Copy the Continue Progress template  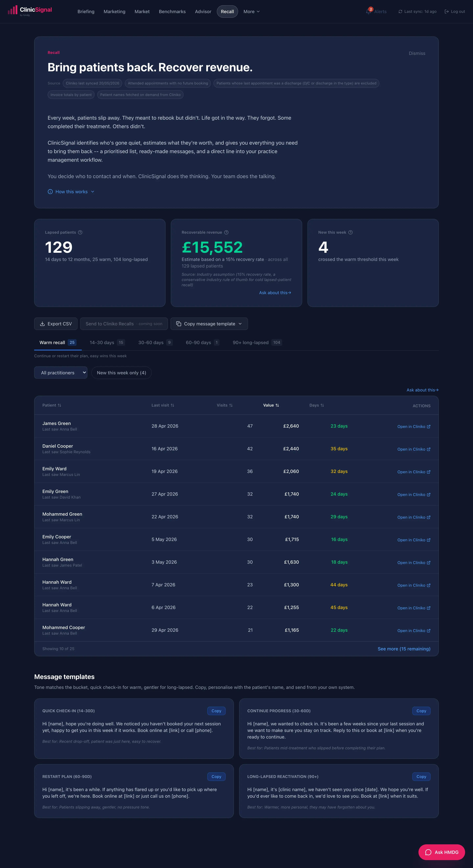pyautogui.click(x=421, y=711)
